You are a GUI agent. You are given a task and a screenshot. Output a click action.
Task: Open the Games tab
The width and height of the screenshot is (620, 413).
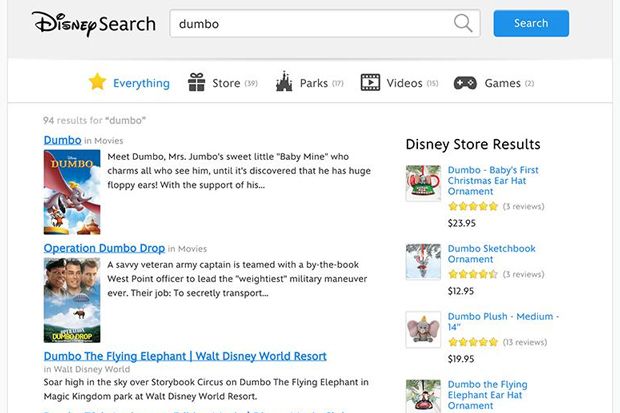(494, 83)
